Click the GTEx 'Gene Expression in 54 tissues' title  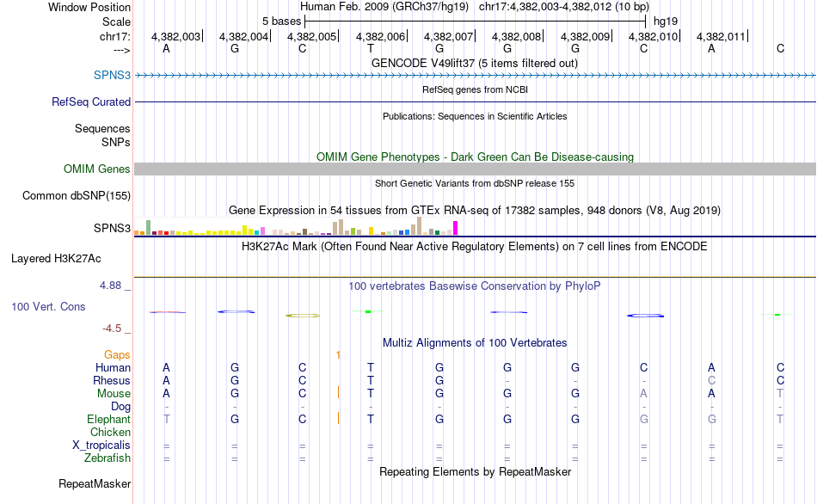[475, 211]
